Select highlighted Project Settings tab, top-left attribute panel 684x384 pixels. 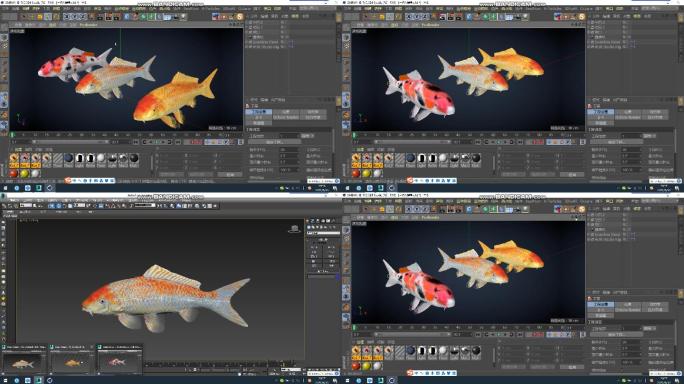(259, 112)
